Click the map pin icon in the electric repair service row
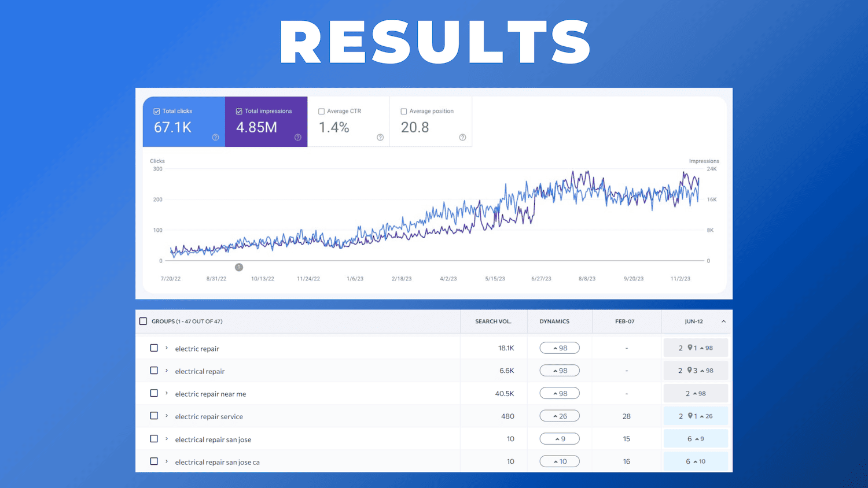 [690, 416]
